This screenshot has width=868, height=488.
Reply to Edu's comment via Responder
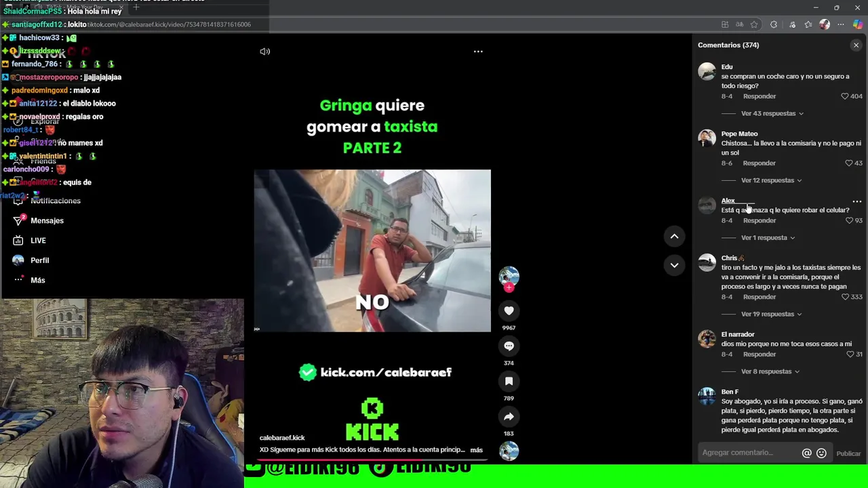tap(759, 96)
